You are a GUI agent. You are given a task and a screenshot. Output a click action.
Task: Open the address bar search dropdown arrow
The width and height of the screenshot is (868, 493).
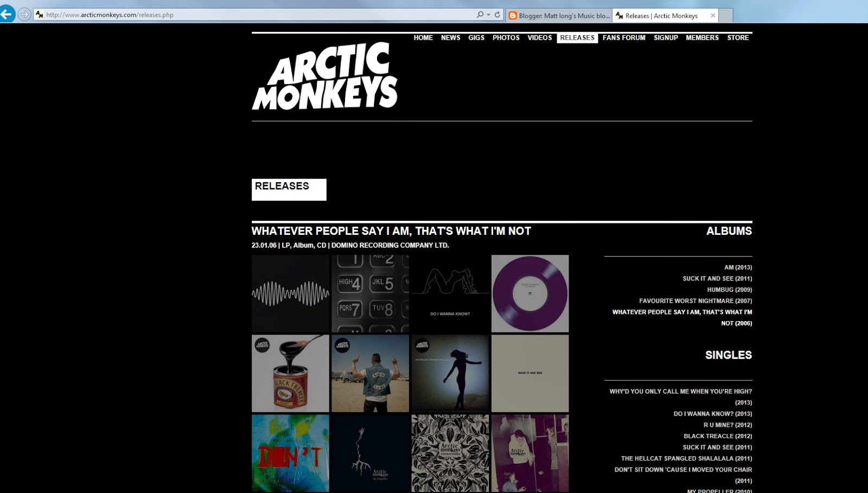click(x=488, y=15)
